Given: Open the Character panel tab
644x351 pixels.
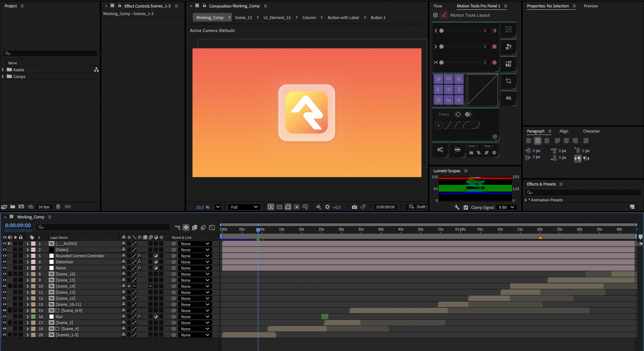Looking at the screenshot, I should click(591, 131).
